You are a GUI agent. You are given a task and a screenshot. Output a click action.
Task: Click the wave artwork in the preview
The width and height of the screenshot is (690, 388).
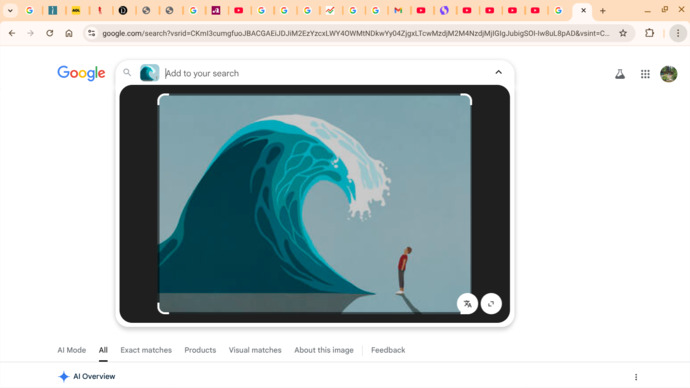(314, 204)
